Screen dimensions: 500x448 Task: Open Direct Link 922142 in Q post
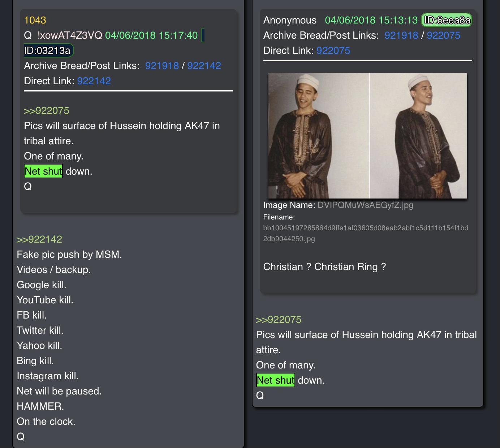94,81
